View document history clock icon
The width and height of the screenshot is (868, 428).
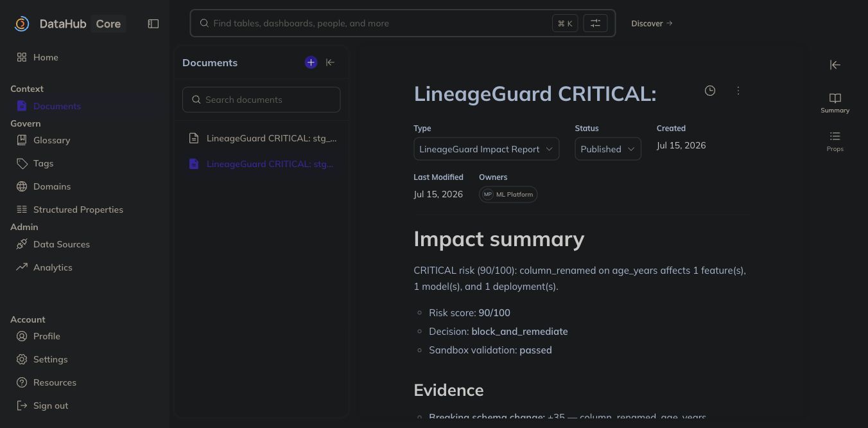pyautogui.click(x=710, y=91)
